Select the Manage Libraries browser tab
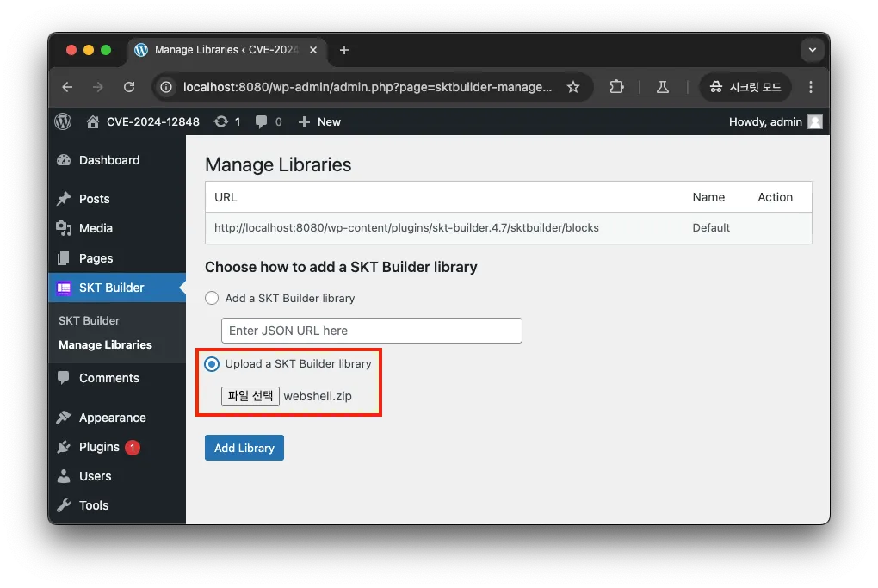This screenshot has width=878, height=588. click(226, 50)
